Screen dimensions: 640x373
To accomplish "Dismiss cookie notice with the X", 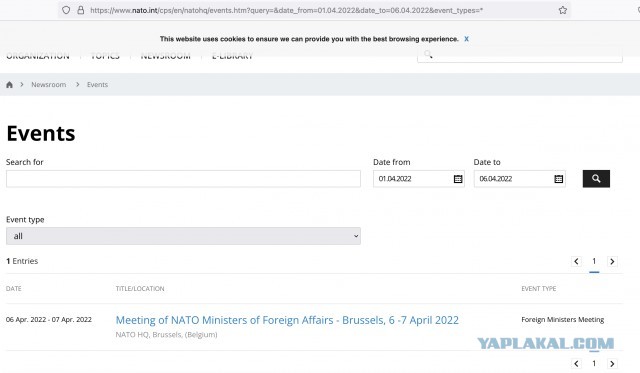I will click(x=466, y=39).
